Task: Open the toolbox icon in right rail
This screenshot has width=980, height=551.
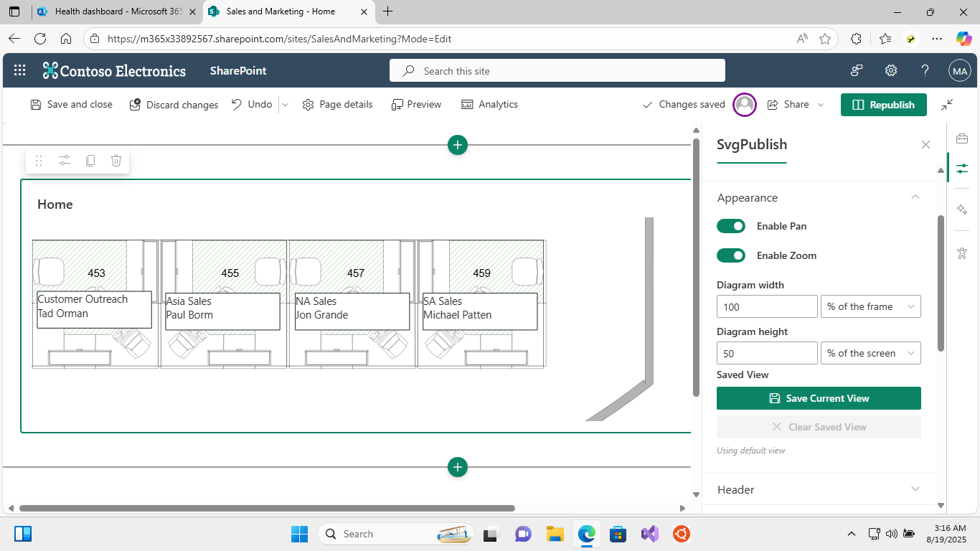Action: (x=962, y=138)
